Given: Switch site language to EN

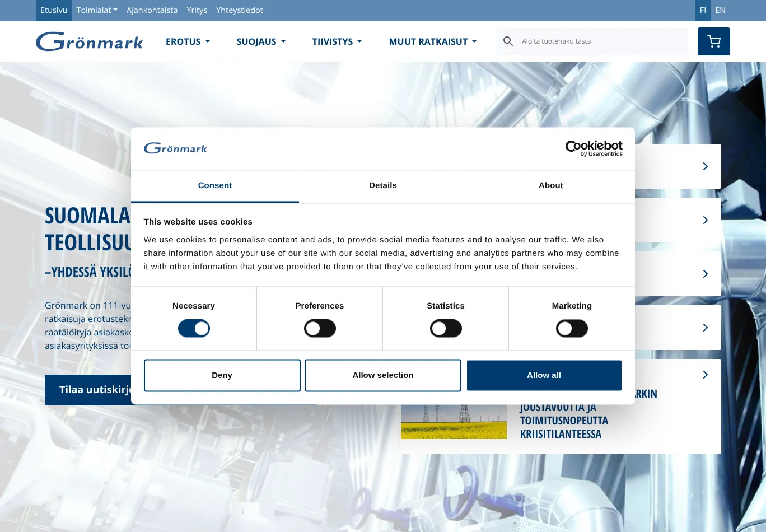Looking at the screenshot, I should click(720, 10).
